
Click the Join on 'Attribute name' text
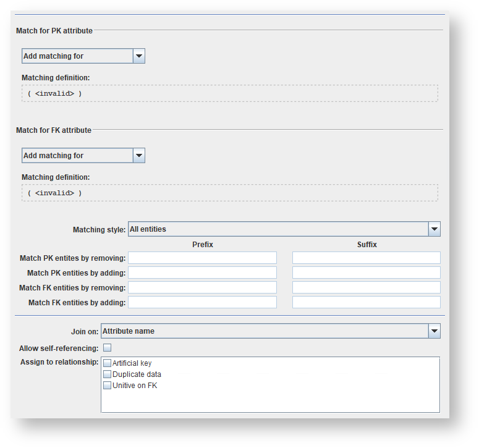coord(129,331)
